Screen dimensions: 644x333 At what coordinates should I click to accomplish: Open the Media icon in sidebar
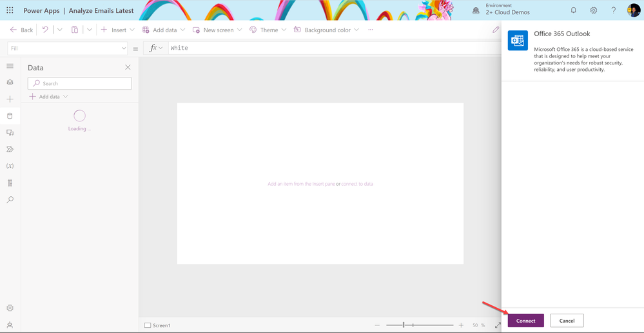click(x=10, y=132)
